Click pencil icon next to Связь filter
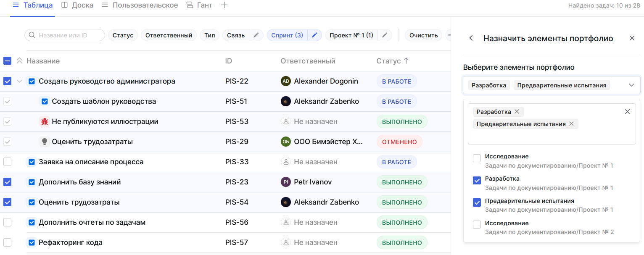Viewport: 644px width, 255px height. (256, 35)
